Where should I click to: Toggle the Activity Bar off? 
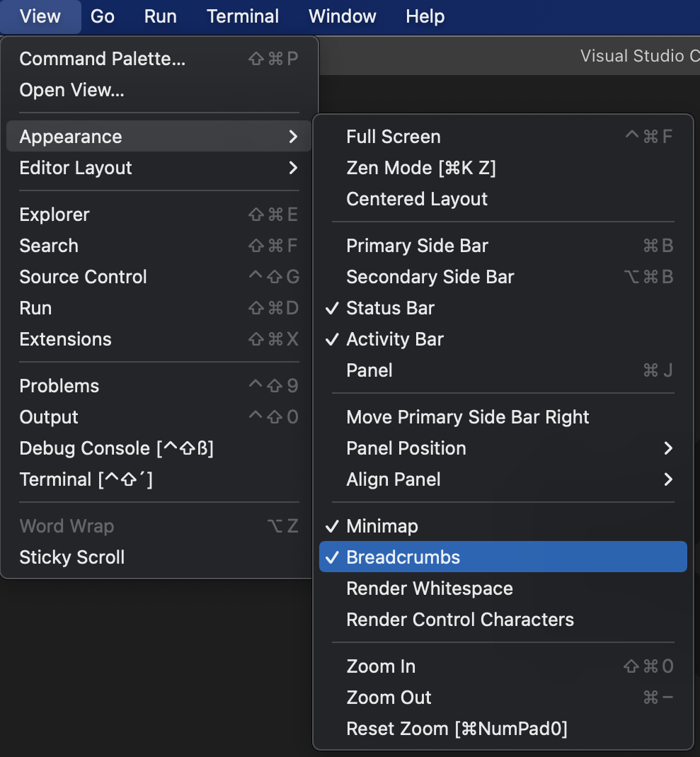click(x=394, y=339)
